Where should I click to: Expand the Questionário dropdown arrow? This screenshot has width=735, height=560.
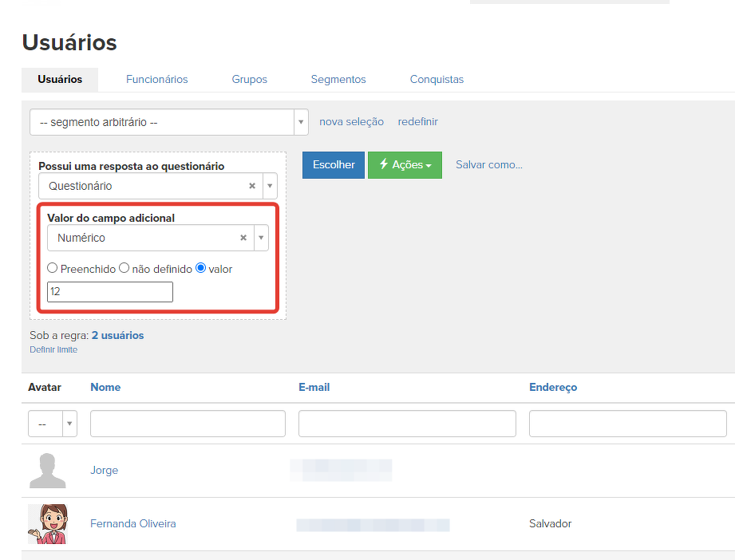point(270,186)
